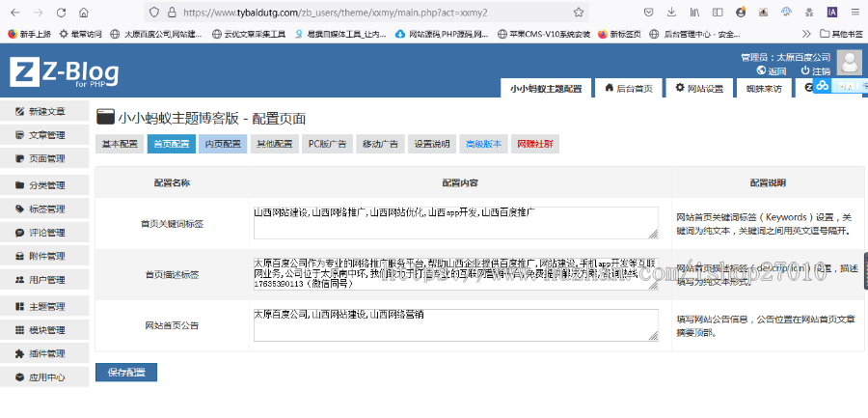868x418 pixels.
Task: Open 用户管理 in the sidebar
Action: (x=44, y=280)
